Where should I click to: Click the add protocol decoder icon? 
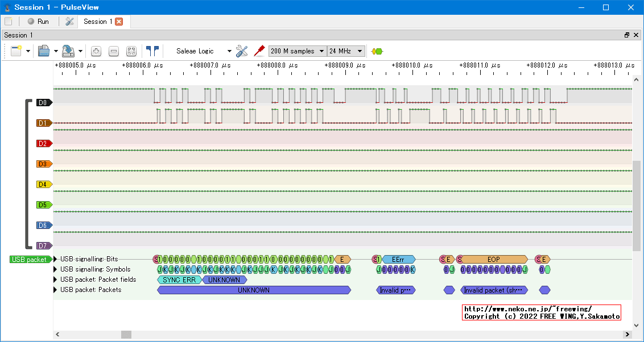pos(377,51)
